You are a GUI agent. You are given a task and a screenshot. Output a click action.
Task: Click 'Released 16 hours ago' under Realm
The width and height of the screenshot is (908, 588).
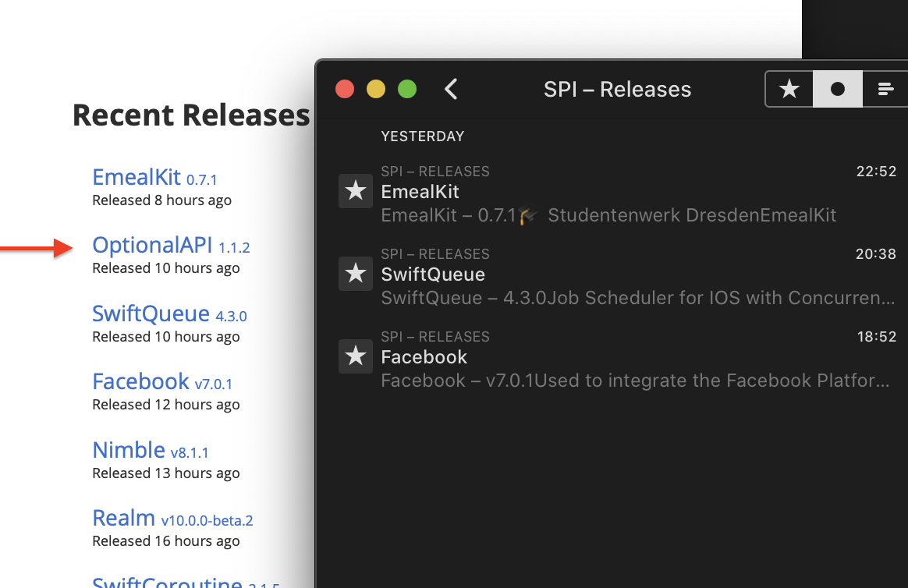(x=165, y=541)
